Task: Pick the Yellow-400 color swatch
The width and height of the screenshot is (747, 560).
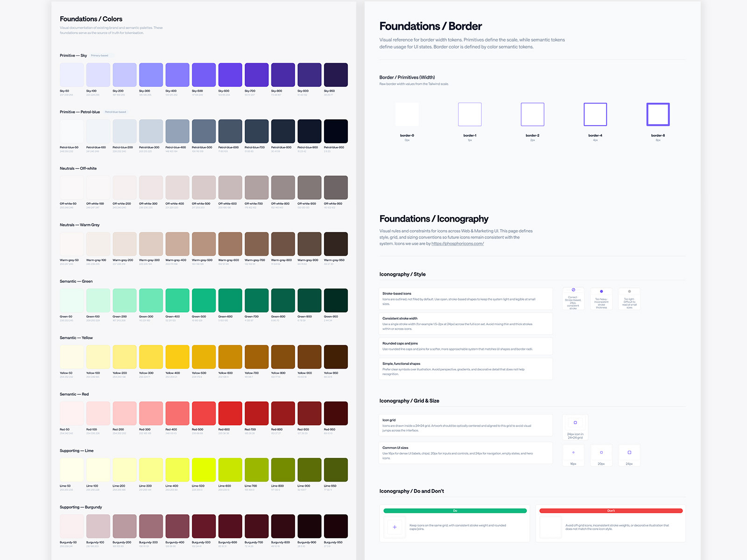Action: coord(177,357)
